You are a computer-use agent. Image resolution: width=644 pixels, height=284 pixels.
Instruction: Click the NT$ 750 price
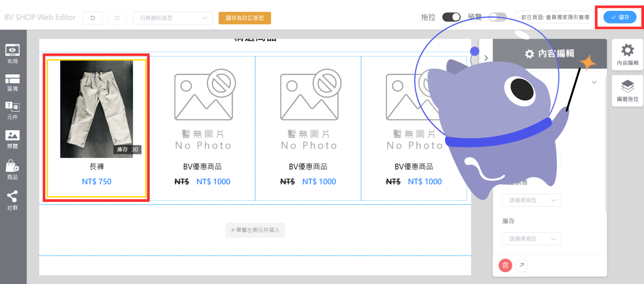click(97, 182)
